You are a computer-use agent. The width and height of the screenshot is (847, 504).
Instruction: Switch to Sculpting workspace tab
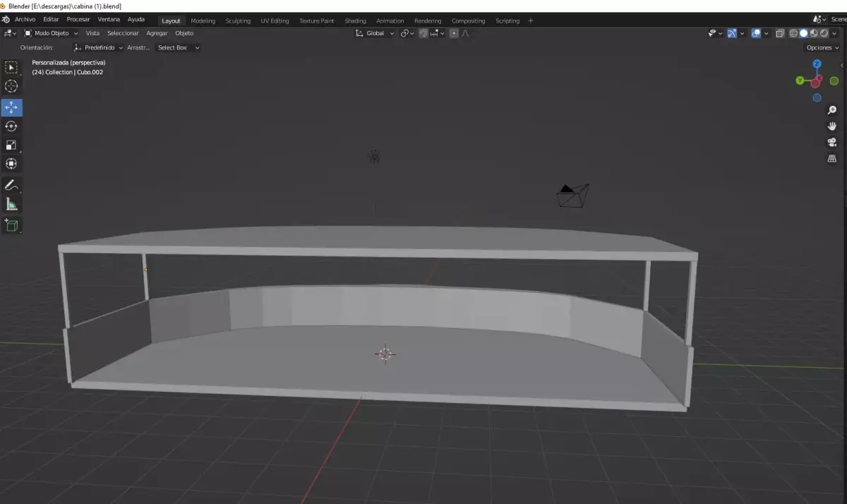238,20
